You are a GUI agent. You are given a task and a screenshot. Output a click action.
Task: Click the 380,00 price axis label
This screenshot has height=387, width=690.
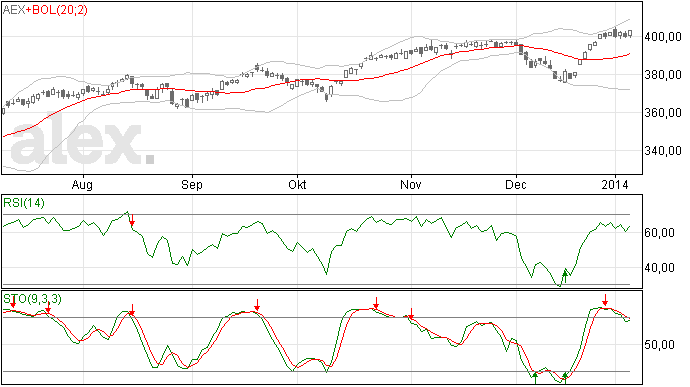[x=663, y=75]
